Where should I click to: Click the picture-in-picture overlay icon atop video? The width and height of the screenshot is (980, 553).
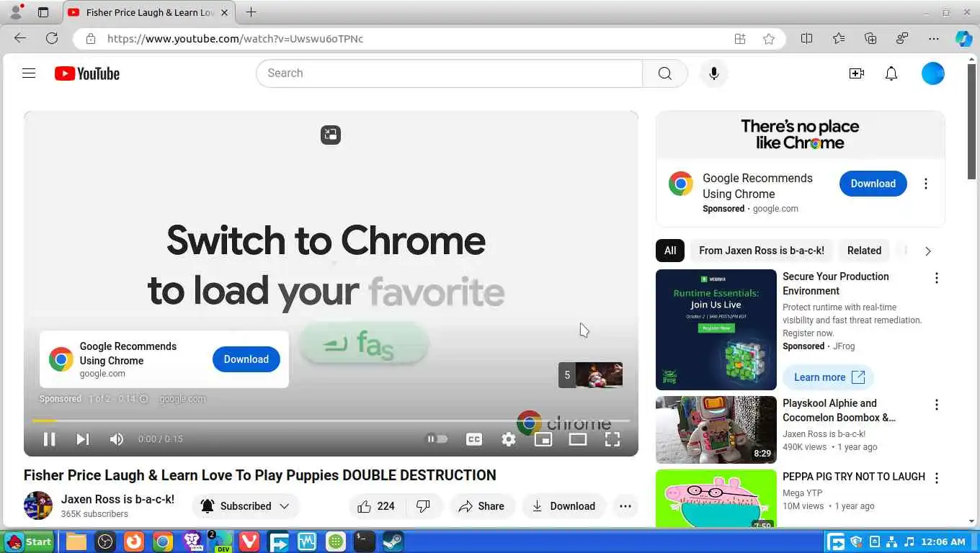click(x=331, y=135)
